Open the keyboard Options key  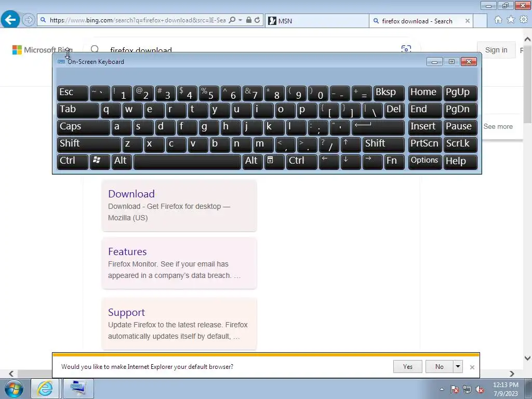425,161
